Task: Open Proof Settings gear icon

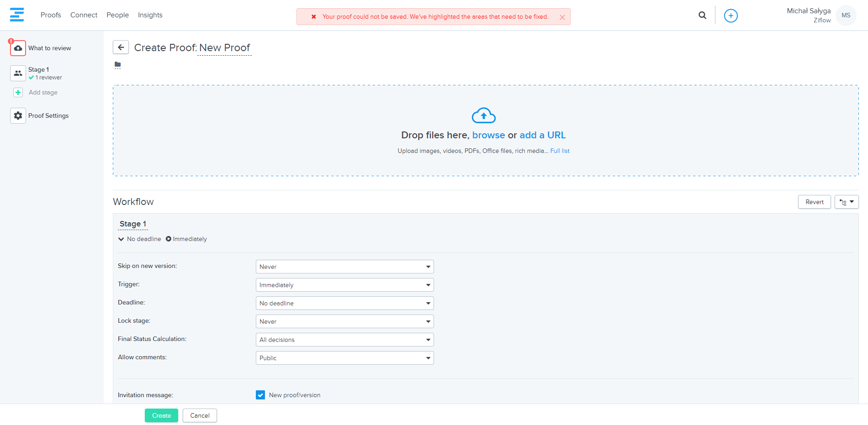Action: [x=18, y=115]
